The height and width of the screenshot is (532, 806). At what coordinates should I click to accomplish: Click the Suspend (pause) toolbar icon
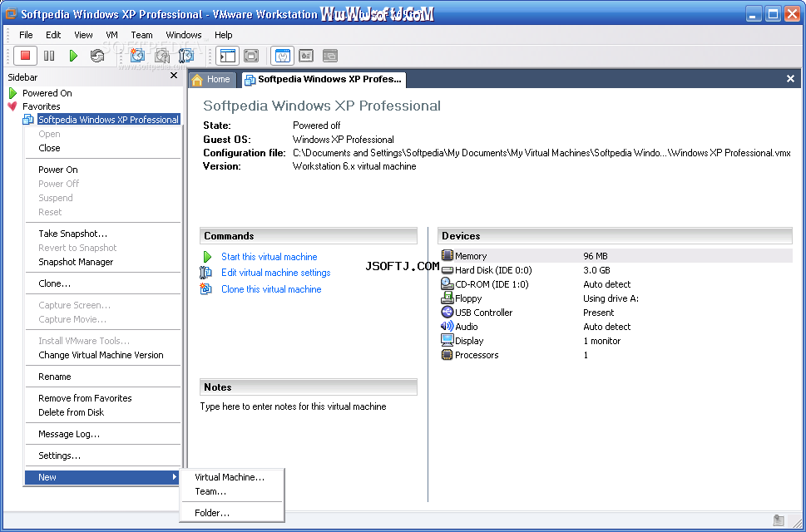49,56
